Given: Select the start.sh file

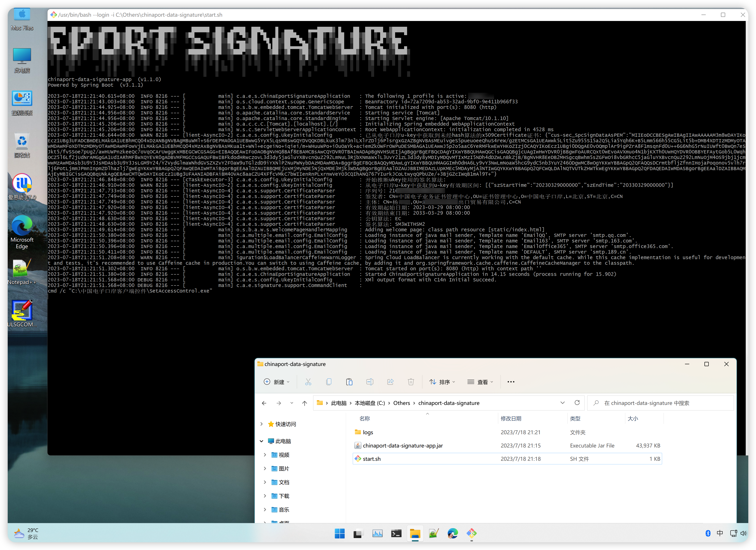Looking at the screenshot, I should point(372,459).
